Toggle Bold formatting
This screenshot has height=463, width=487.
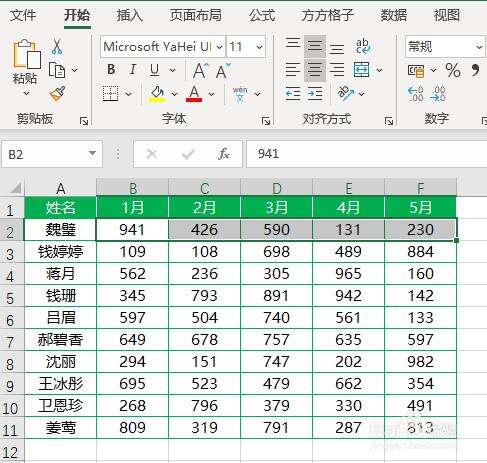[111, 70]
